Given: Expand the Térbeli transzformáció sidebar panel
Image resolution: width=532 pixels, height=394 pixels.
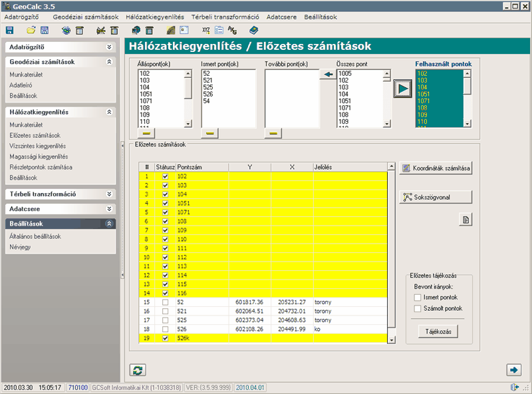Looking at the screenshot, I should [109, 194].
